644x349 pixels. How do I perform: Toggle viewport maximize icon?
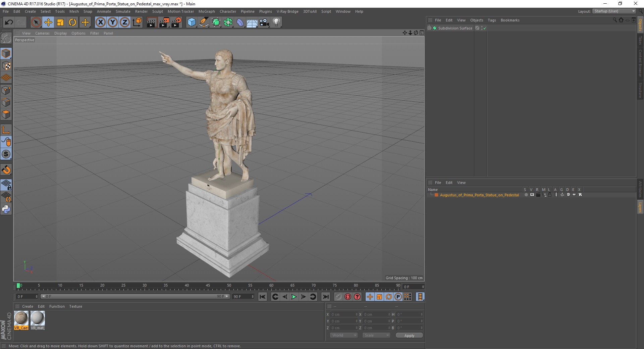click(422, 33)
